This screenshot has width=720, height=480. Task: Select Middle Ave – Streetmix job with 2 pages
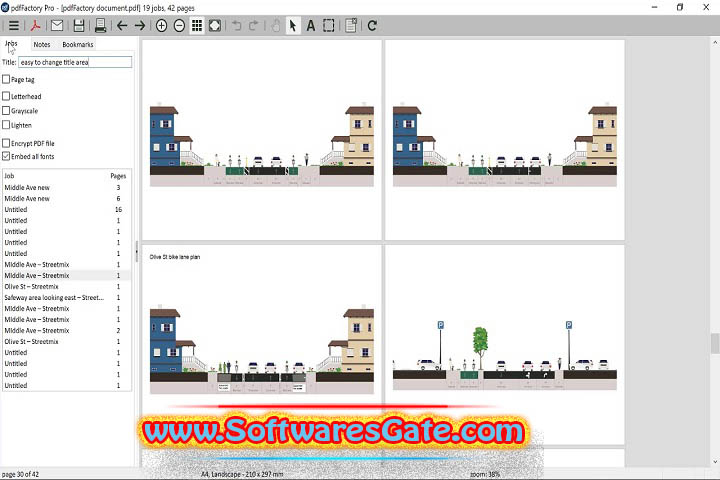click(67, 331)
